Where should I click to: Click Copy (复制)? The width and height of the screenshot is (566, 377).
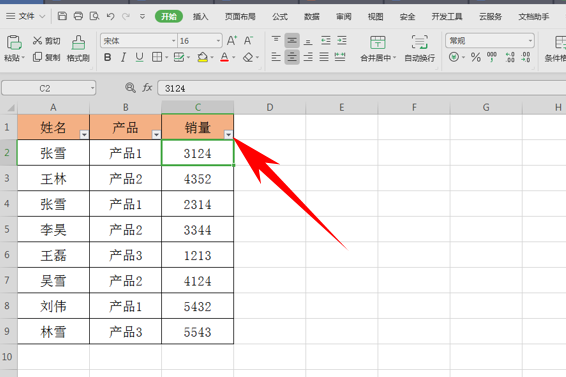click(x=46, y=57)
